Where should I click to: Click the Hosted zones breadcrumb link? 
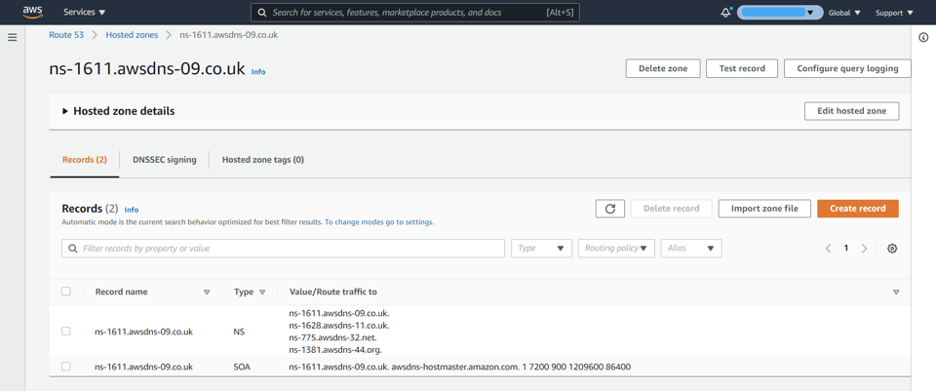pyautogui.click(x=132, y=35)
